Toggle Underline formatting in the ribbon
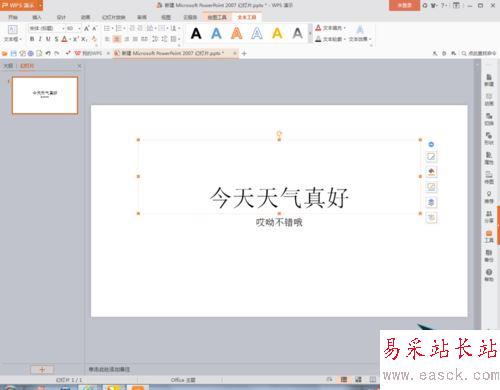 (x=48, y=39)
